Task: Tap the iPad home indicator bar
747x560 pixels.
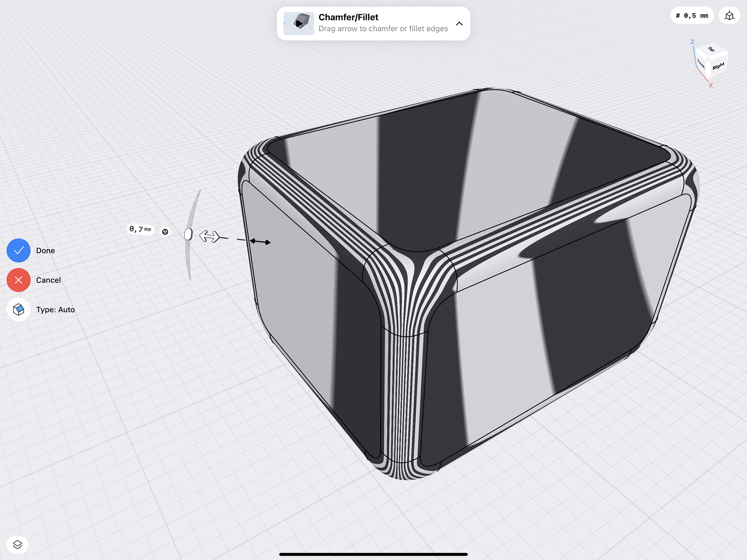Action: [x=373, y=554]
